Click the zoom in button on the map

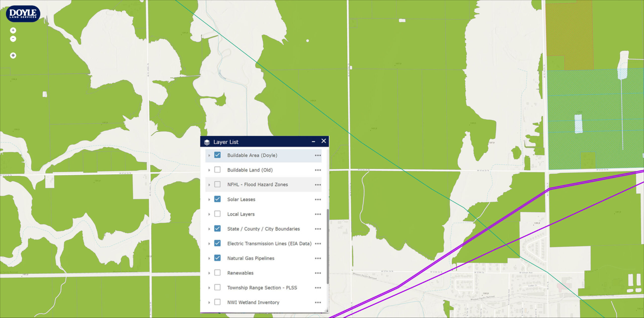[x=13, y=30]
